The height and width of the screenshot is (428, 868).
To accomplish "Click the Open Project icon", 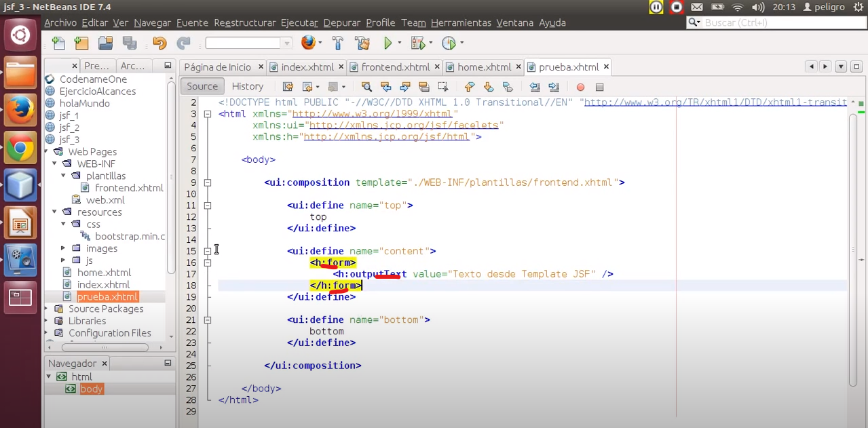I will tap(105, 43).
